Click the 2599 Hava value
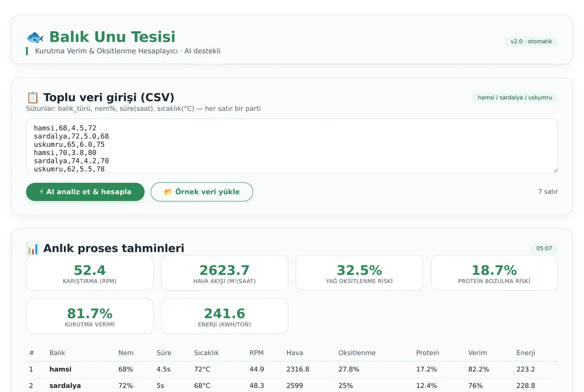The image size is (584, 392). pyautogui.click(x=294, y=386)
